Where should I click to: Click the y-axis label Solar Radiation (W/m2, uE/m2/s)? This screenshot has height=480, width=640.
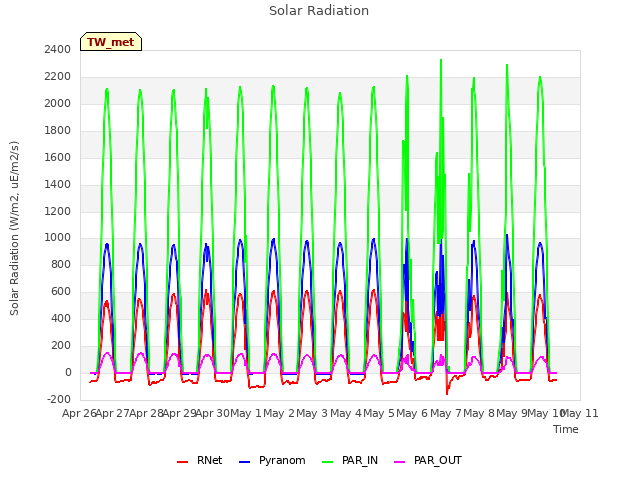[x=14, y=228]
